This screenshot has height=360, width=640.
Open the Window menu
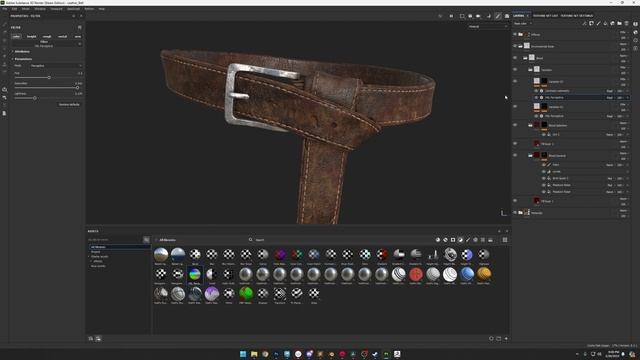click(40, 9)
